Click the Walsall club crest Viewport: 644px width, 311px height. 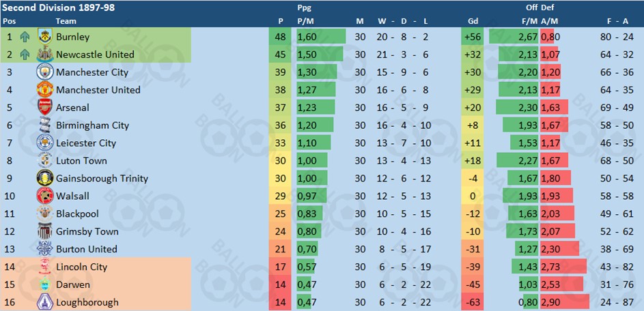pos(45,196)
